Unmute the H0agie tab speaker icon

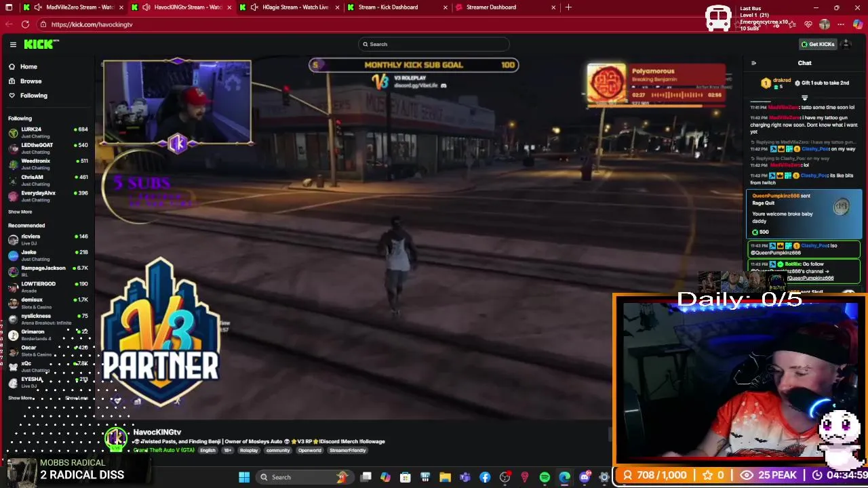click(x=254, y=7)
